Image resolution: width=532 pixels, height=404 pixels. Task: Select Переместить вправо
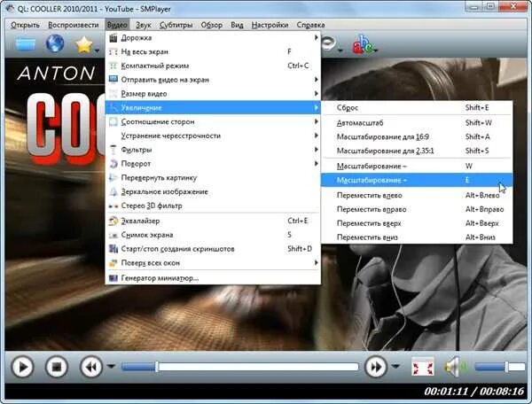(x=417, y=209)
